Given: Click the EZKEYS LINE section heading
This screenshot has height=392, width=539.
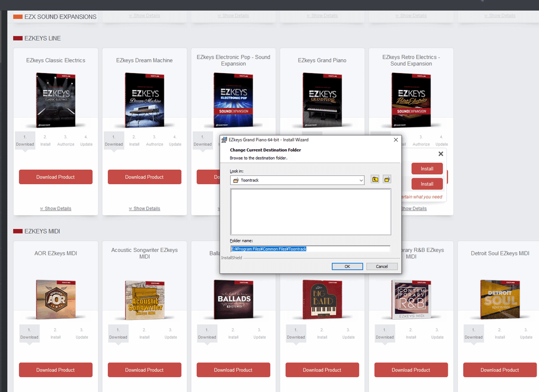Looking at the screenshot, I should (x=42, y=39).
